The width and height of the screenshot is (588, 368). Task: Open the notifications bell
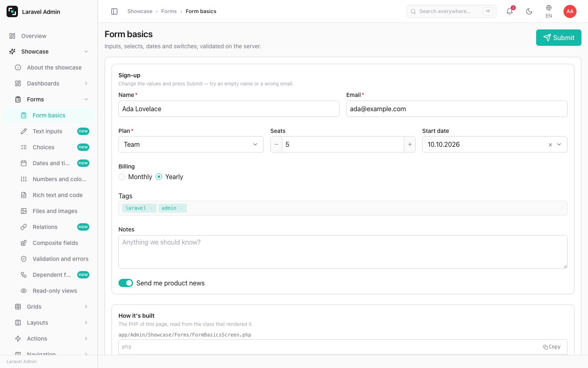click(x=510, y=11)
